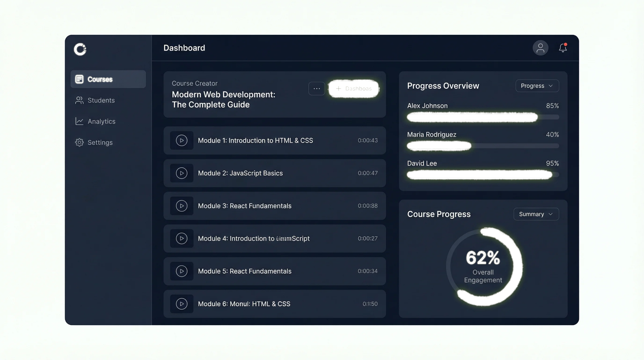Open Settings using the gear icon
644x360 pixels.
(x=79, y=142)
